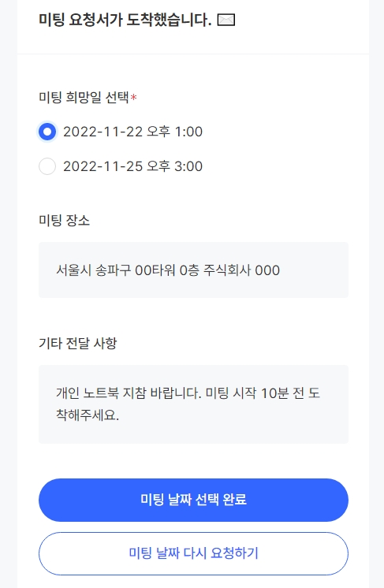This screenshot has width=384, height=588.
Task: Click the red required asterisk marker
Action: [133, 98]
